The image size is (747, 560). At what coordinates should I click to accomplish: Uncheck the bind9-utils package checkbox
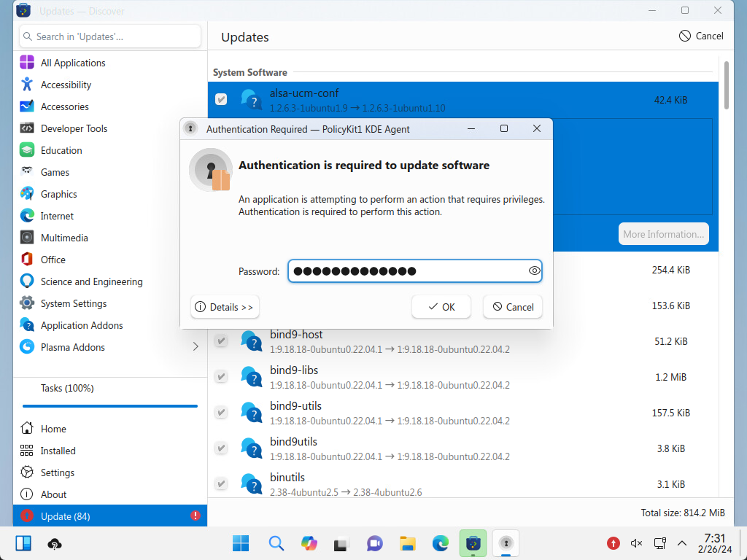point(221,413)
